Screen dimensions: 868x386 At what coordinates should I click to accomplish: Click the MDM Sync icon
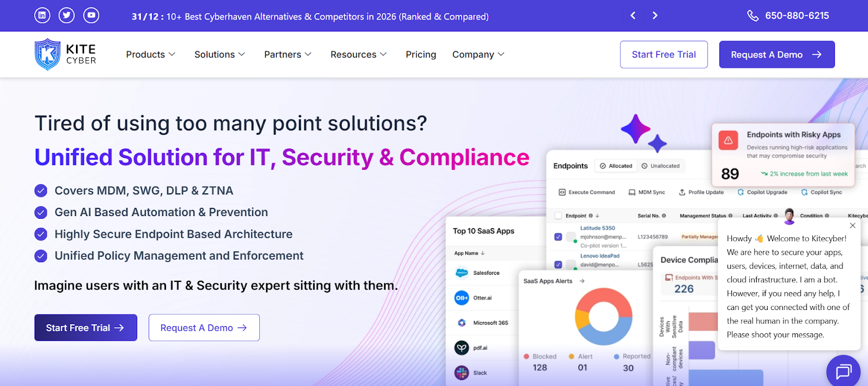point(632,192)
